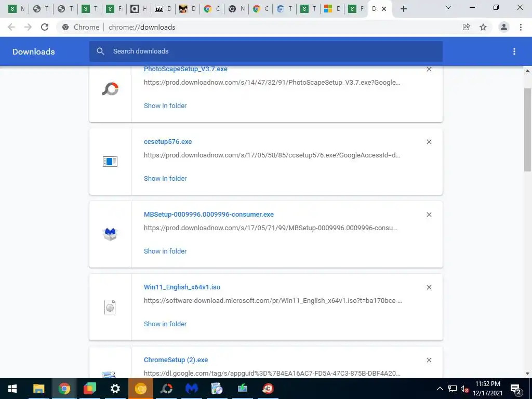Click the page scrollbar thumb
The image size is (532, 399).
(x=527, y=129)
